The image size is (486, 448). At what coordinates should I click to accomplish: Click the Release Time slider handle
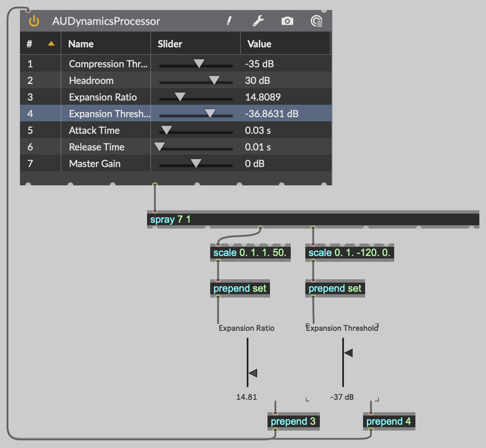click(x=160, y=146)
